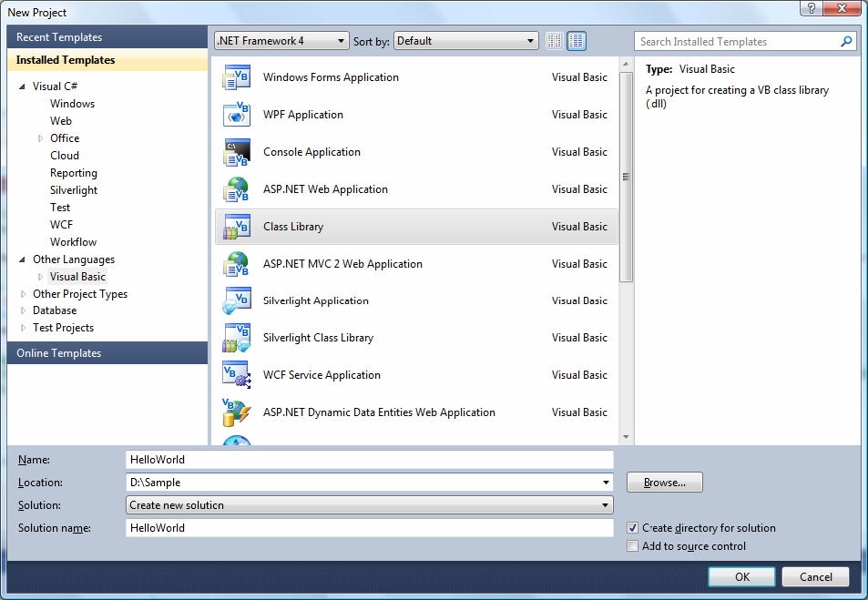Select the Windows Forms Application template name
Viewport: 868px width, 600px height.
coord(331,77)
